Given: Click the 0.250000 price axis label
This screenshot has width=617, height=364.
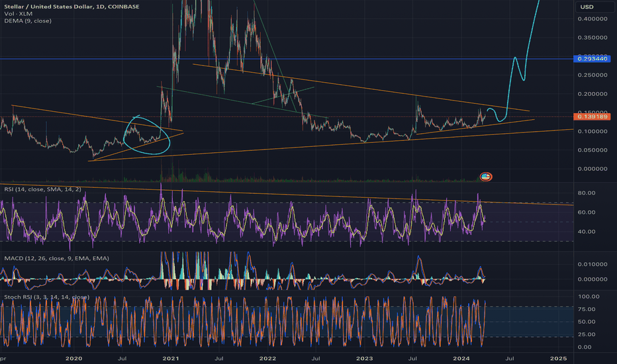Looking at the screenshot, I should (593, 75).
